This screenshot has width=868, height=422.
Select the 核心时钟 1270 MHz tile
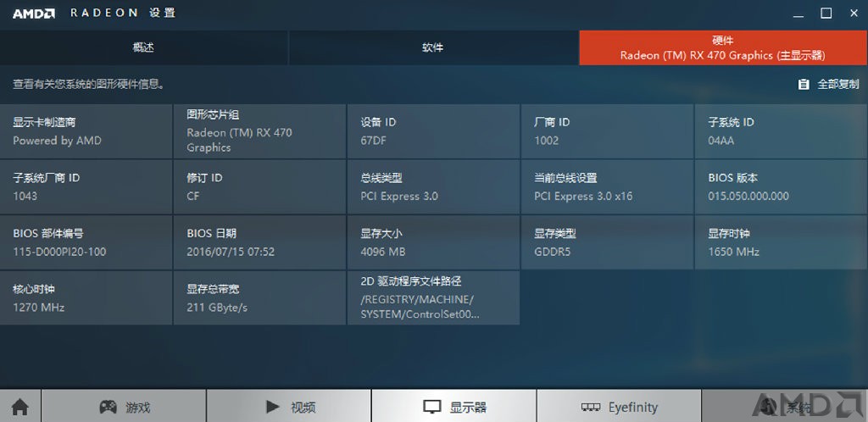pos(86,297)
